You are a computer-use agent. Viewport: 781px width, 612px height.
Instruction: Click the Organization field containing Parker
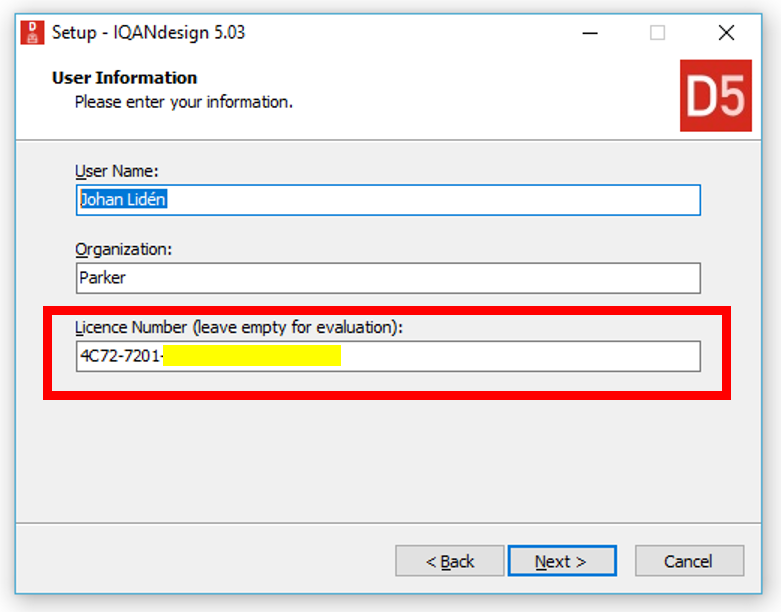pos(388,278)
